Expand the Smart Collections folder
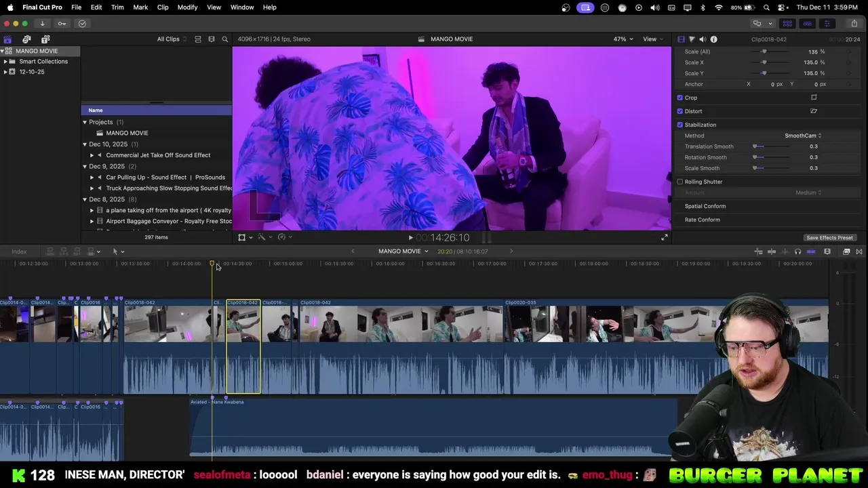This screenshot has width=868, height=488. tap(5, 62)
